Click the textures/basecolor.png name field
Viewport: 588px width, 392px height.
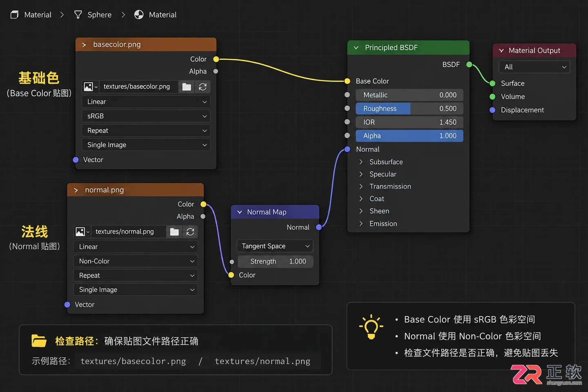point(138,87)
